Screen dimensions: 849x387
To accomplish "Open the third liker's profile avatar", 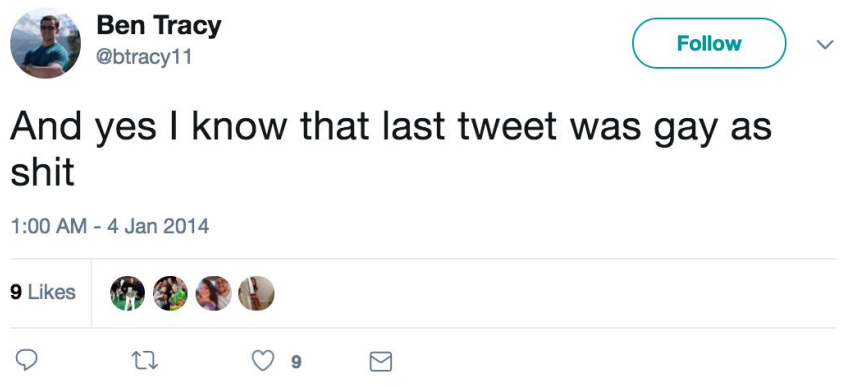I will click(x=214, y=293).
